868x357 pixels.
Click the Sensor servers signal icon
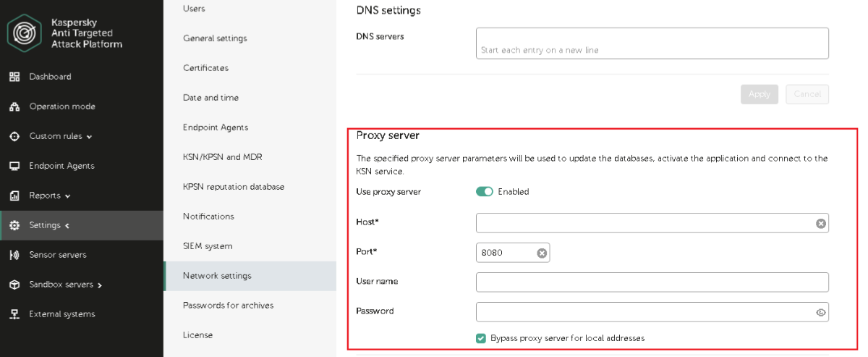point(14,255)
